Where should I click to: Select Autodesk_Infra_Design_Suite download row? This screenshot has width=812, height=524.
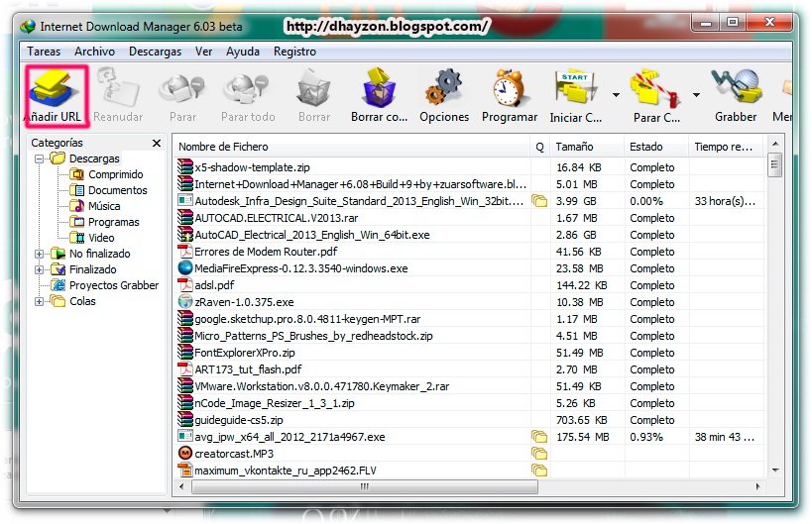470,201
